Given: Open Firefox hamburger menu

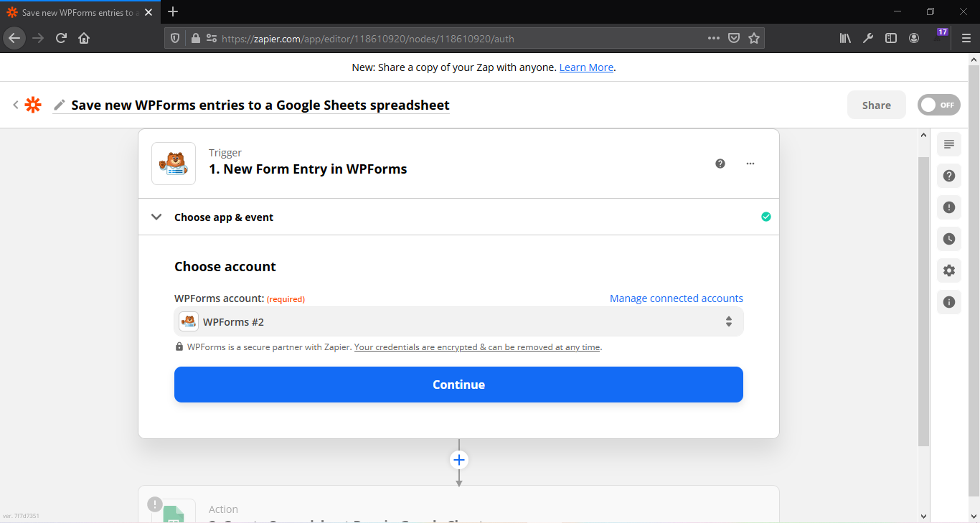Looking at the screenshot, I should click(966, 38).
